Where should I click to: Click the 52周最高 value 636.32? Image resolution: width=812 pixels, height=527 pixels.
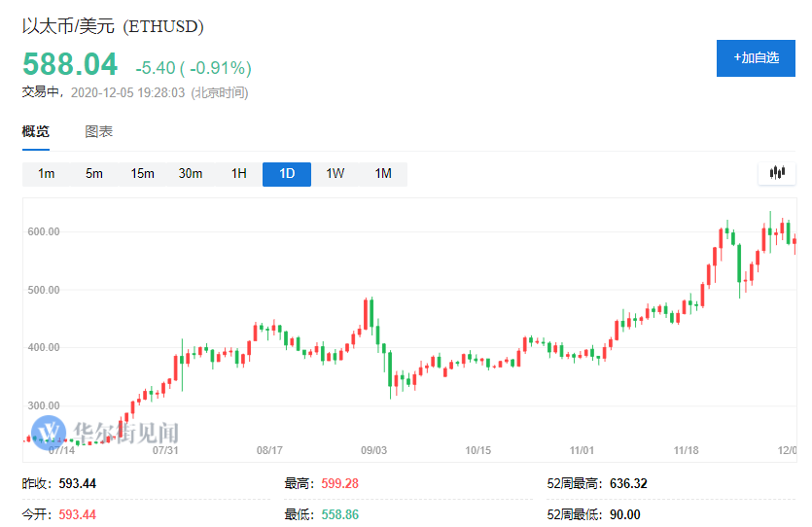pos(628,483)
